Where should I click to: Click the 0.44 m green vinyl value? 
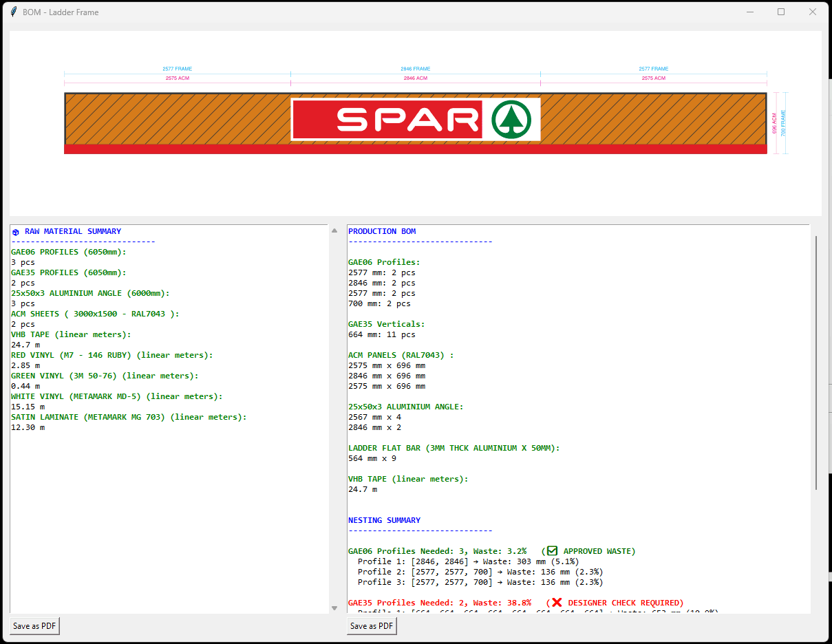tap(25, 386)
